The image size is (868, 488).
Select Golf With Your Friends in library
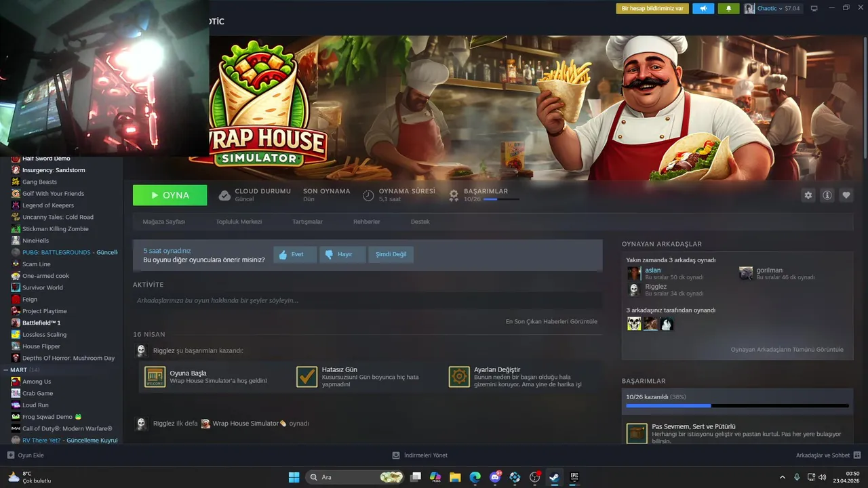pyautogui.click(x=53, y=193)
